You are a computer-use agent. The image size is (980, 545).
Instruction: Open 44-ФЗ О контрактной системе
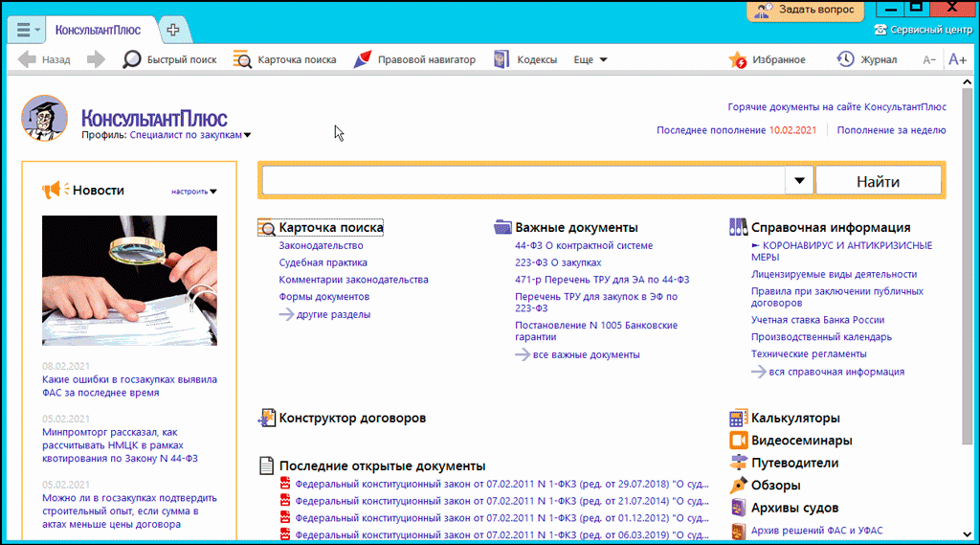pos(584,245)
